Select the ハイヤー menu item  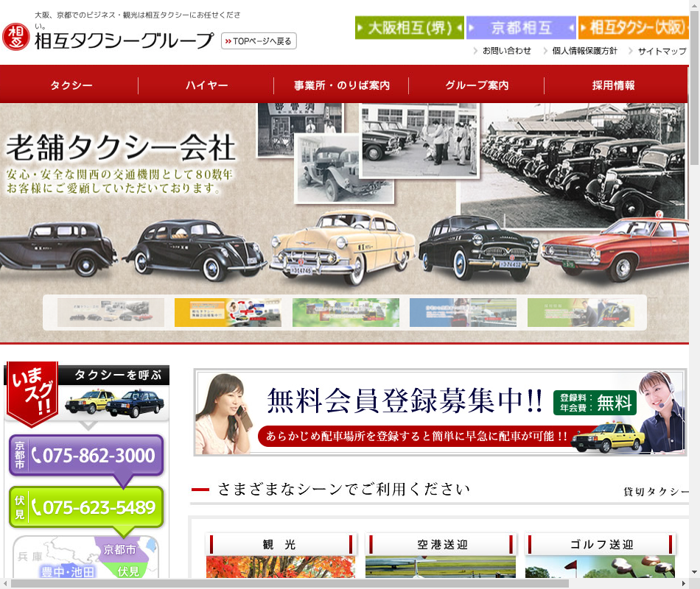206,85
